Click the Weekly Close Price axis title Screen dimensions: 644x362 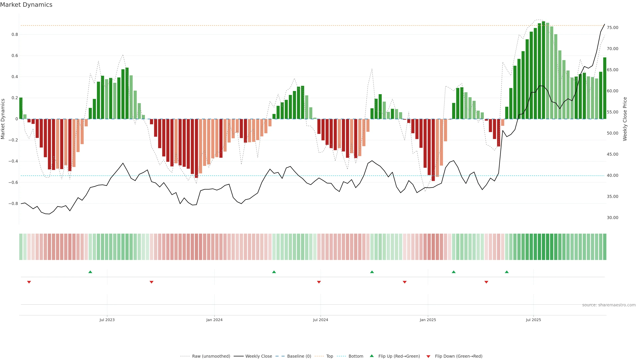coord(625,119)
